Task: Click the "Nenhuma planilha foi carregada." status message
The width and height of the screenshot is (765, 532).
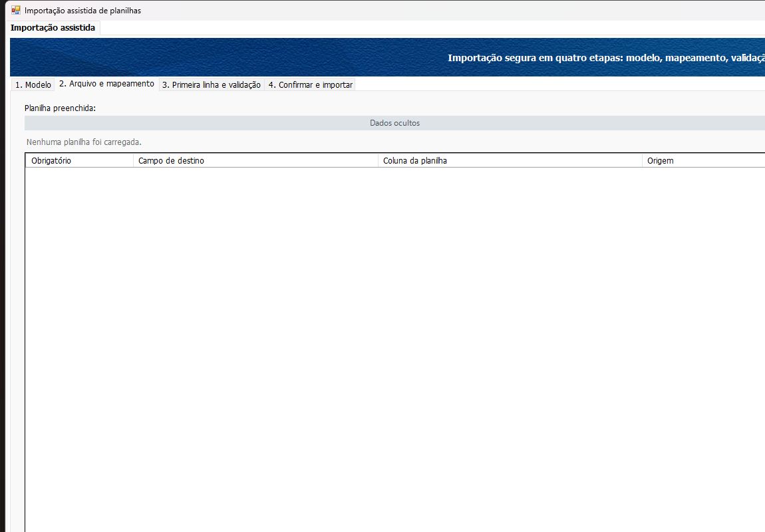Action: point(84,142)
